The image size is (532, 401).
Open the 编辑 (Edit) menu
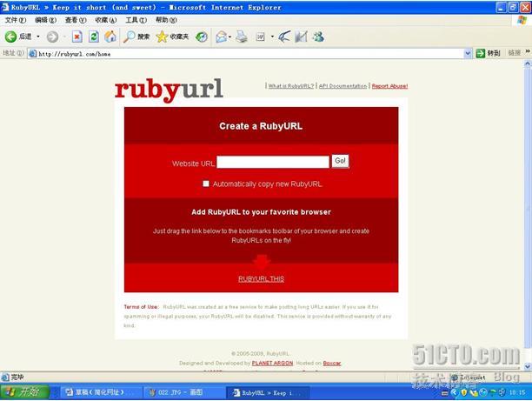[45, 20]
